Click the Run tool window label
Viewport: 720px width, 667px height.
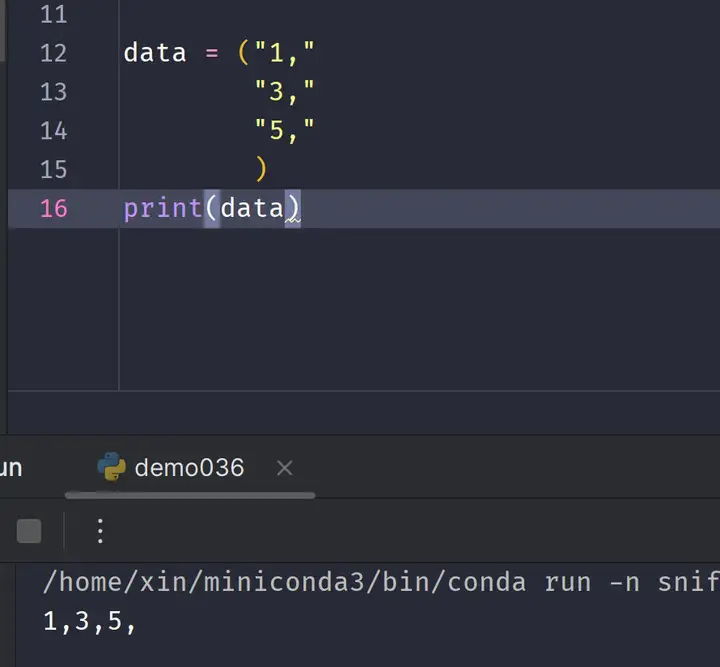coord(11,468)
